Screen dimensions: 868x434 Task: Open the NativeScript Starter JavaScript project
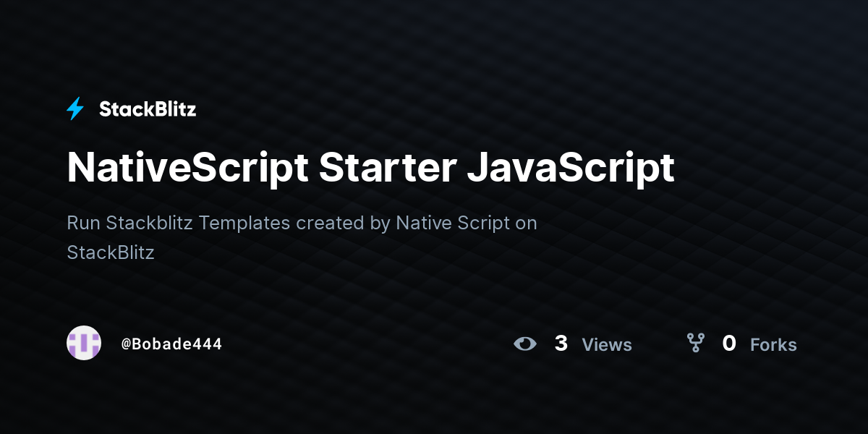click(370, 167)
